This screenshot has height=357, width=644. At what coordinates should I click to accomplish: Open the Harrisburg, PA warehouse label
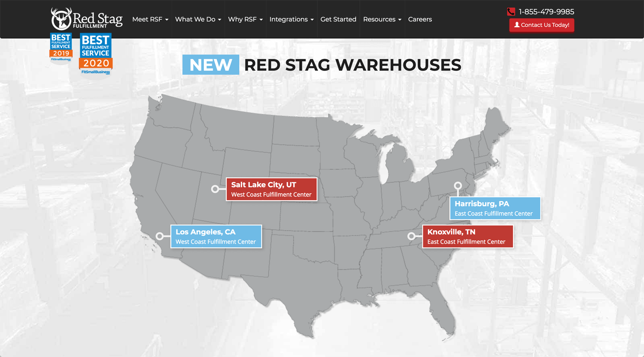(495, 208)
